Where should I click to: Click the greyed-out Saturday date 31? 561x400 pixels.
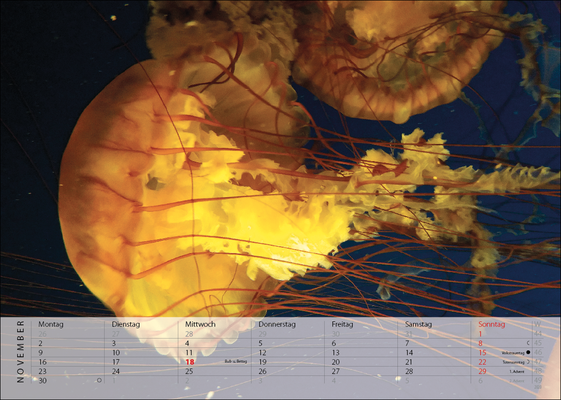click(409, 334)
